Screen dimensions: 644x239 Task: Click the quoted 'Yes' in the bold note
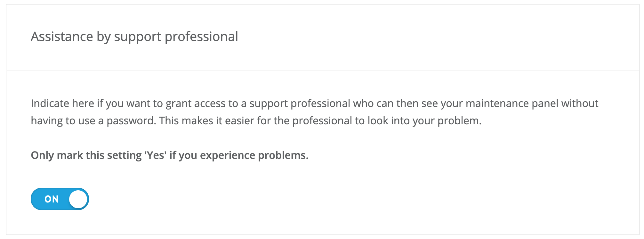click(x=155, y=155)
